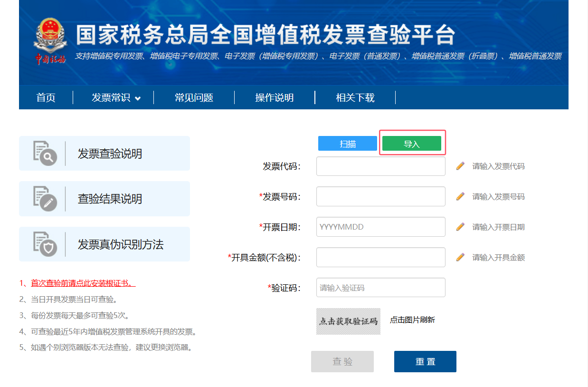Image resolution: width=588 pixels, height=387 pixels.
Task: Click the 请输入发票号码 hint text
Action: click(x=498, y=196)
